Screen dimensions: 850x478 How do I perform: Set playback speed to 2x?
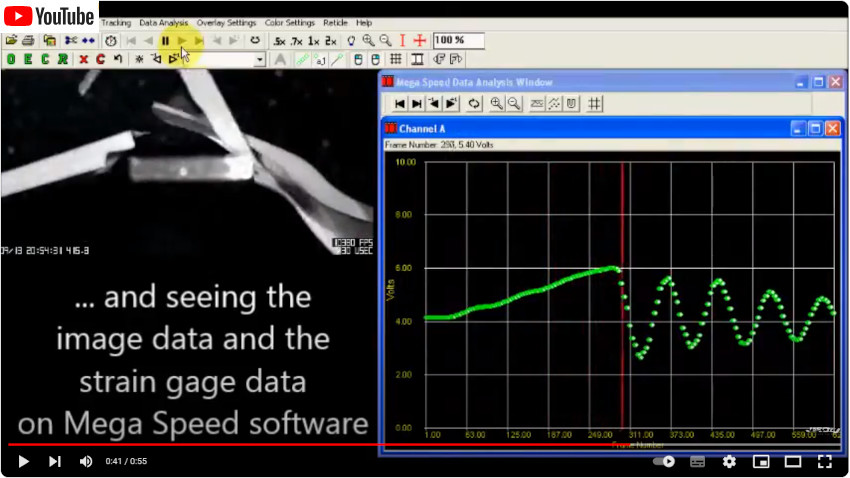[x=331, y=41]
